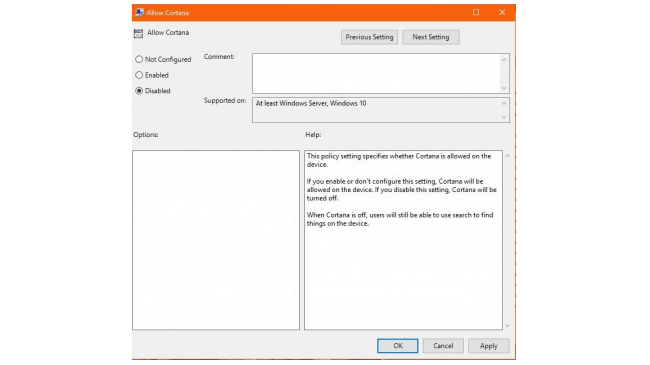
Task: Apply the policy changes
Action: click(488, 346)
